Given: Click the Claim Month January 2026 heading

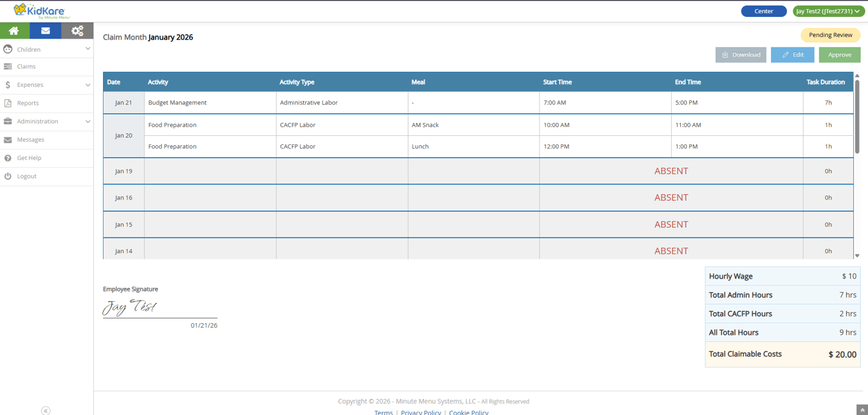Looking at the screenshot, I should point(148,37).
